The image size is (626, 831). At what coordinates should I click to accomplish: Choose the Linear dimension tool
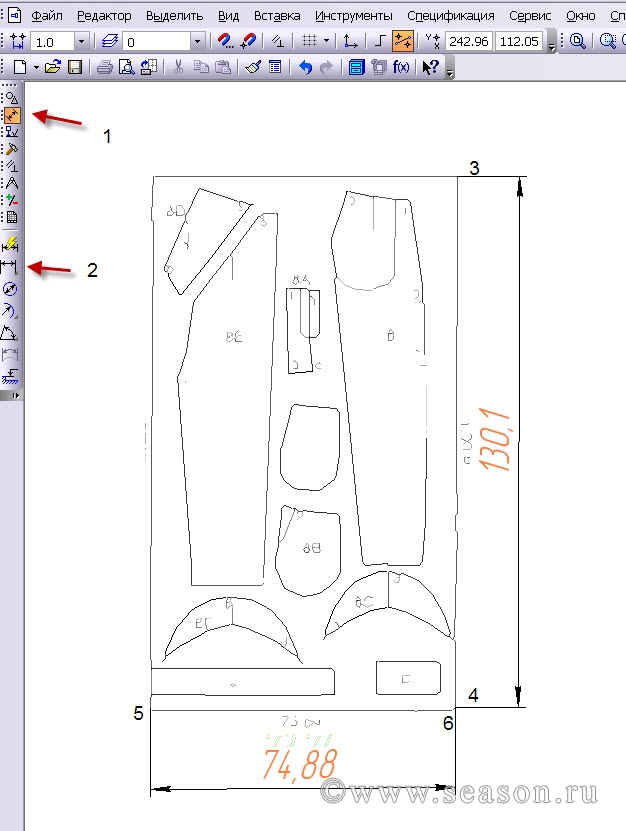[10, 267]
